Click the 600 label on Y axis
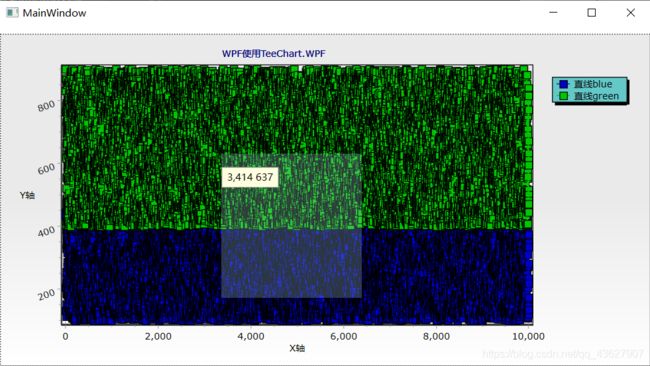 (x=46, y=168)
